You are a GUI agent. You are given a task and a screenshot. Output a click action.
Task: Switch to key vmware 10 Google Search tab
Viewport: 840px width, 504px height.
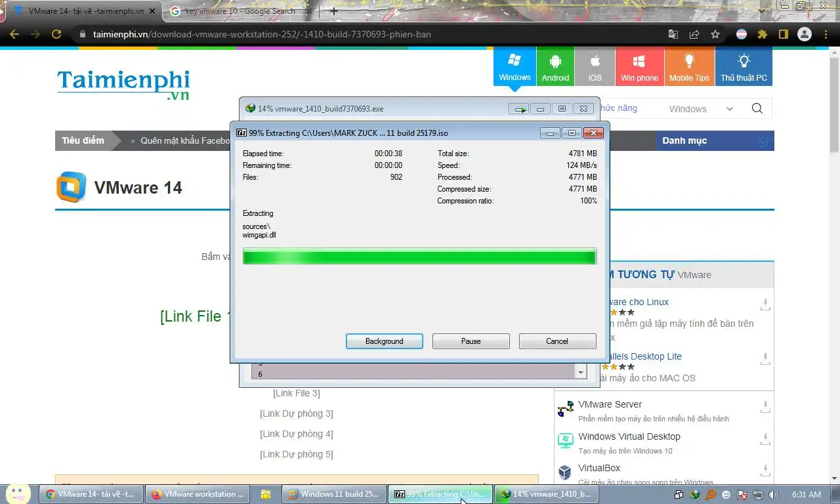coord(240,11)
